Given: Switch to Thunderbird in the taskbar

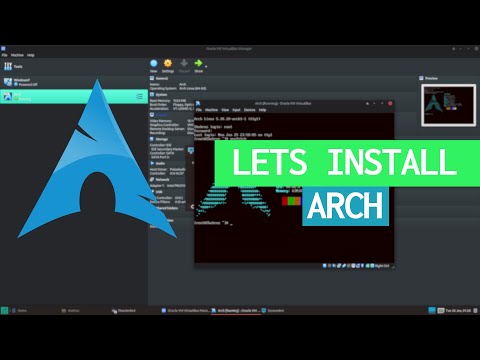Looking at the screenshot, I should pyautogui.click(x=124, y=311).
